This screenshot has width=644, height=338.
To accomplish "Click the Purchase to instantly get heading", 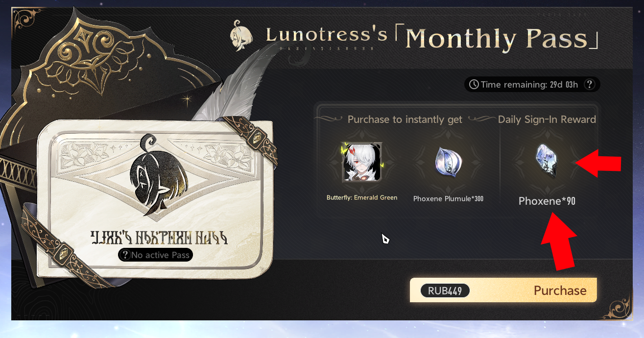I will click(x=405, y=120).
